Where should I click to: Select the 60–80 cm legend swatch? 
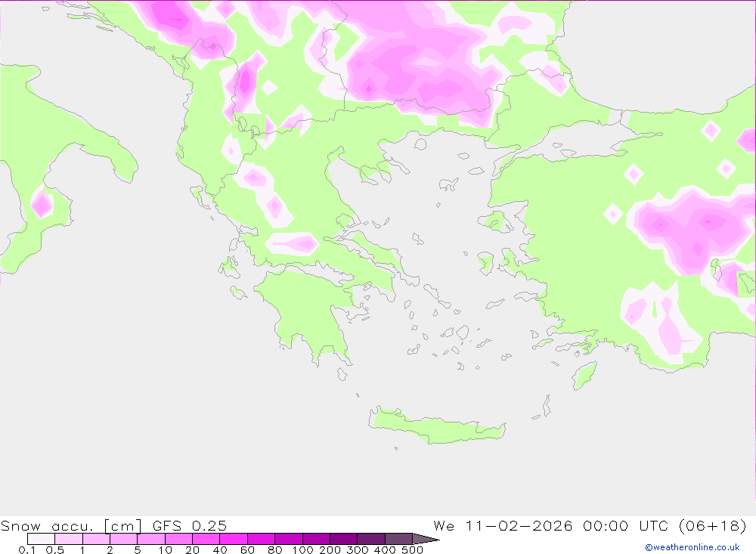pyautogui.click(x=262, y=539)
